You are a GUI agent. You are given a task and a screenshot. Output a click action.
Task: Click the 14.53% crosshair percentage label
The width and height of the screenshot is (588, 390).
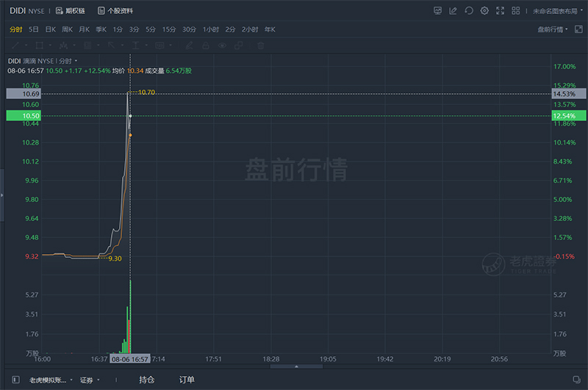[x=568, y=94]
